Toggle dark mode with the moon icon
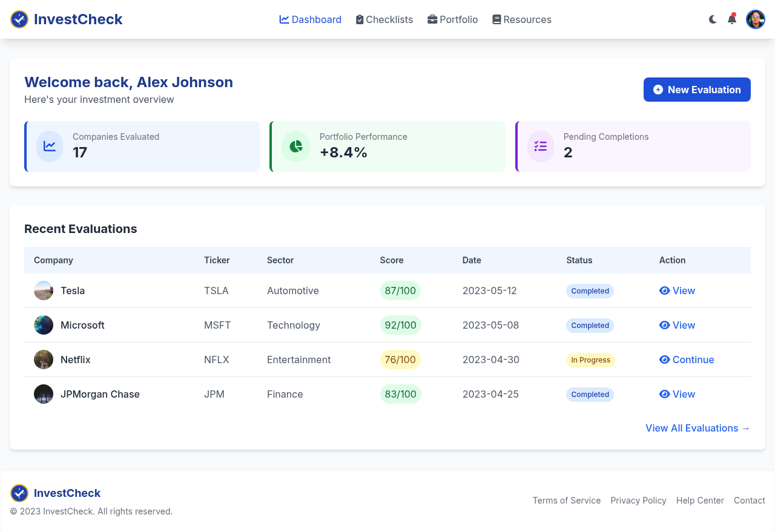Screen dimensions: 775x532 pos(713,19)
